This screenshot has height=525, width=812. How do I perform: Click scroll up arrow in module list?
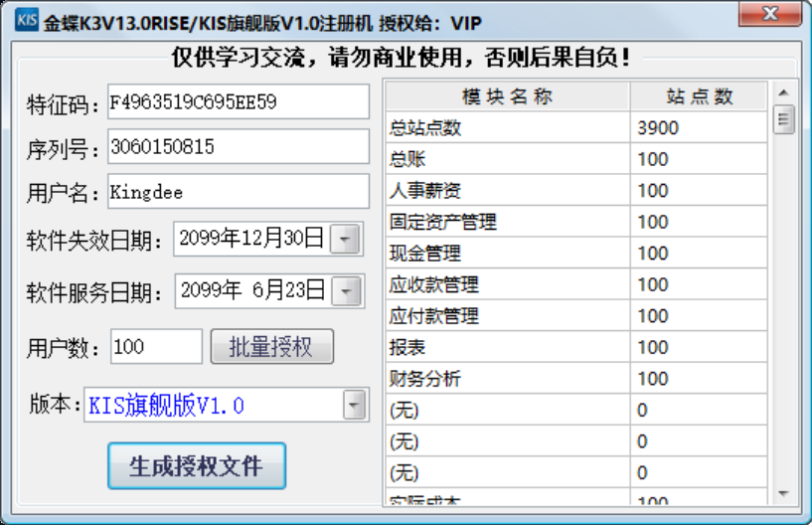click(x=783, y=92)
